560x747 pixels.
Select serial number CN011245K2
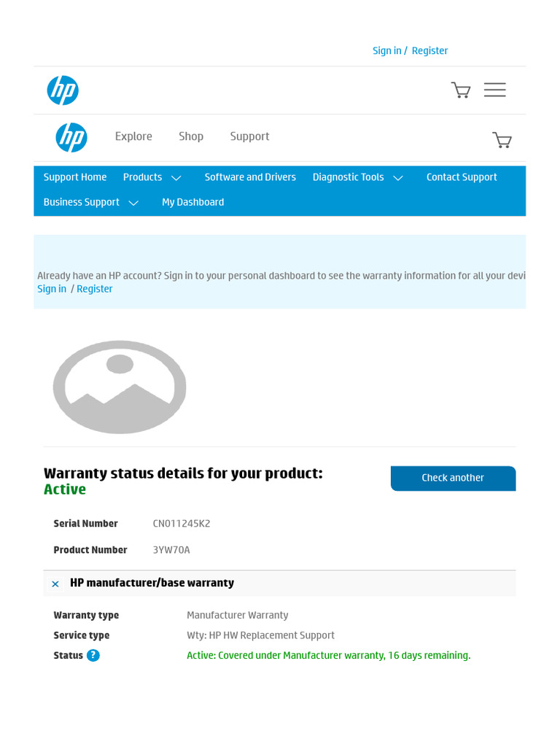(x=182, y=524)
